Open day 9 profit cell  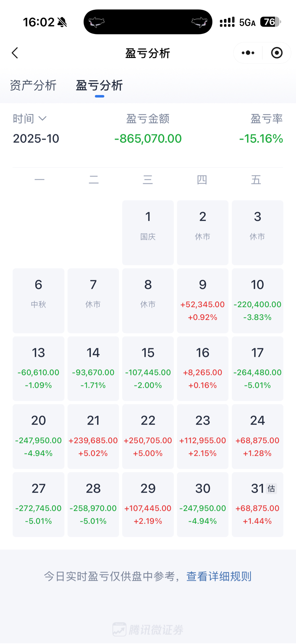[202, 301]
